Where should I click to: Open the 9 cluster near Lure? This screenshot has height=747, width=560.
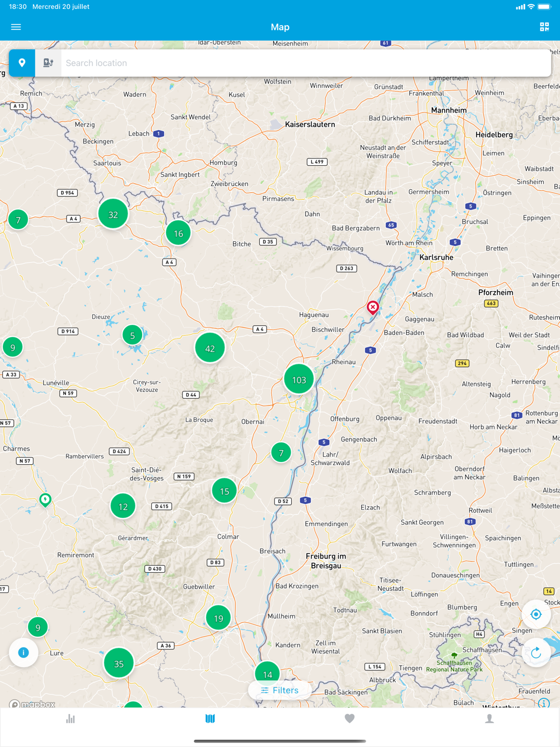[x=38, y=627]
